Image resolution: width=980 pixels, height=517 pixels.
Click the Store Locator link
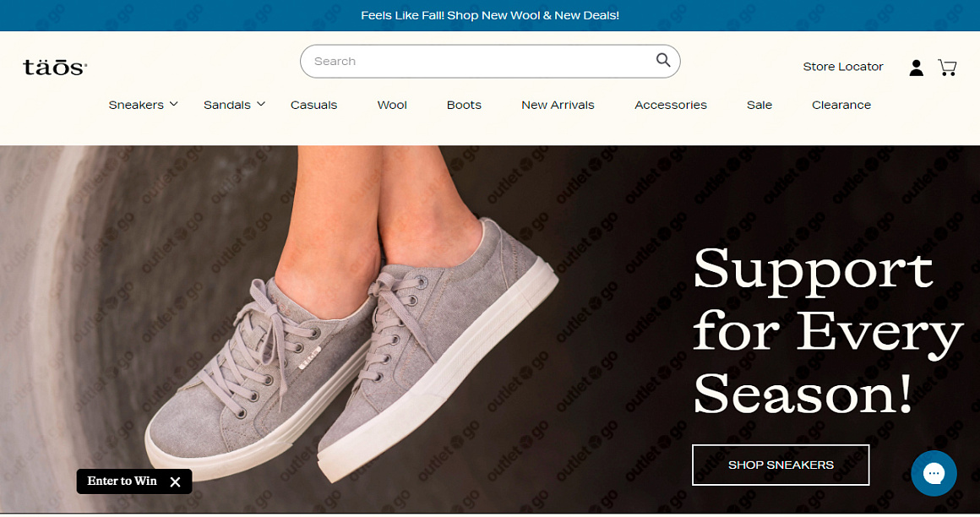[843, 66]
